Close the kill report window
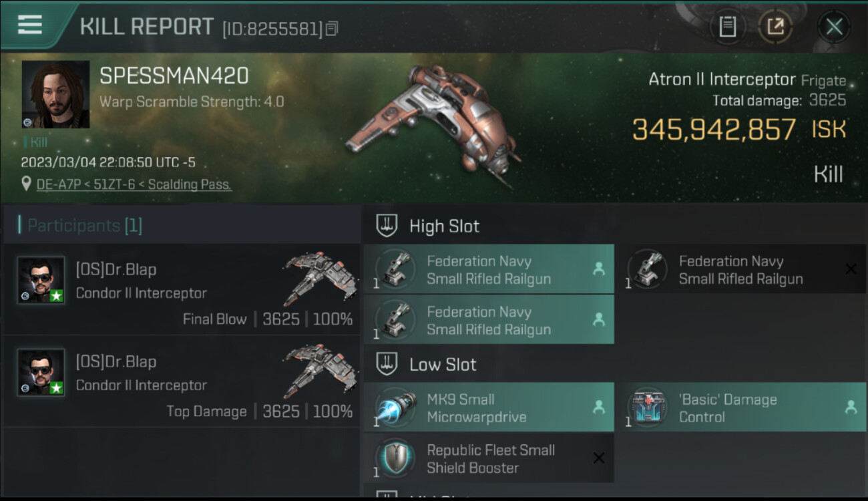Screen dimensions: 868x501 pyautogui.click(x=834, y=27)
